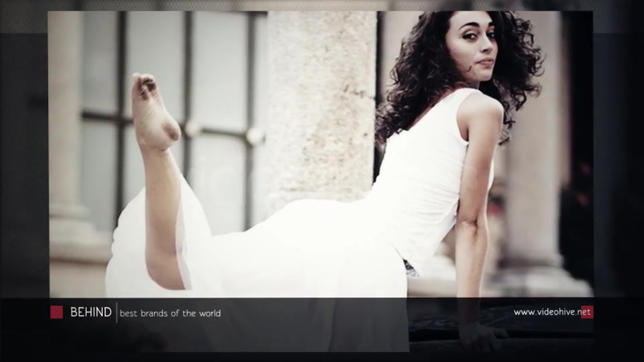
Task: Open the www.videohive.net link
Action: coord(553,312)
